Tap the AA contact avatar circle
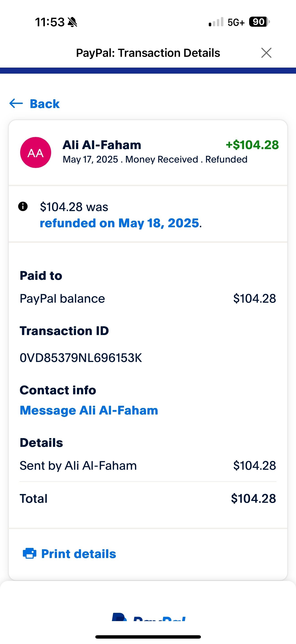Image resolution: width=296 pixels, height=644 pixels. click(x=36, y=152)
